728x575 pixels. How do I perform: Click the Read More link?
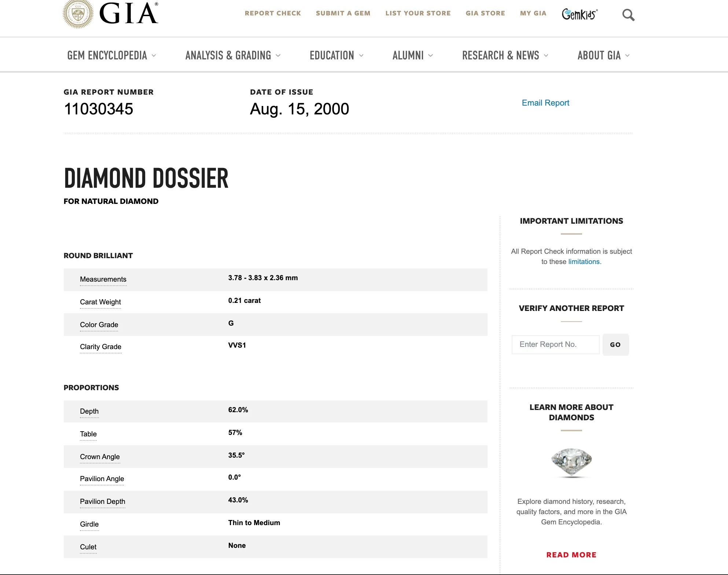(x=571, y=555)
